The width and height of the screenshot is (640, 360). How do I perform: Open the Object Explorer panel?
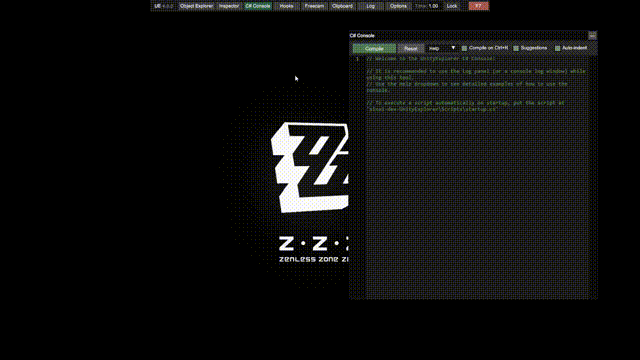196,6
